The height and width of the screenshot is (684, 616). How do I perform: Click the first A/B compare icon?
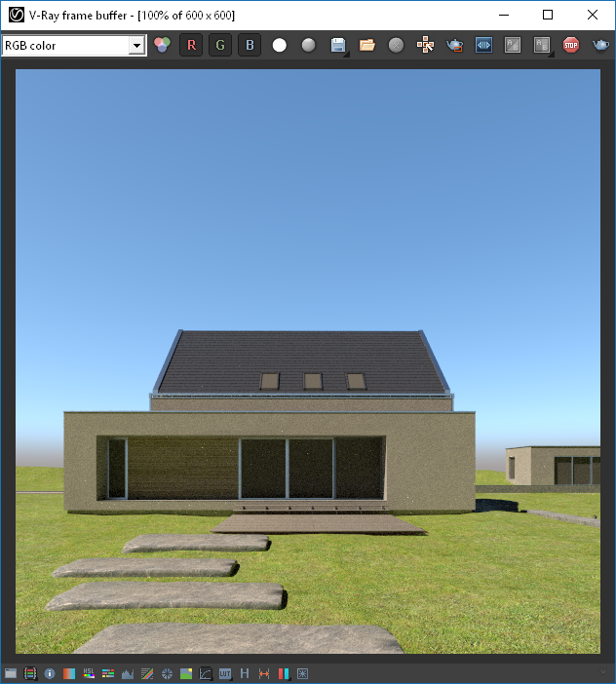coord(513,46)
